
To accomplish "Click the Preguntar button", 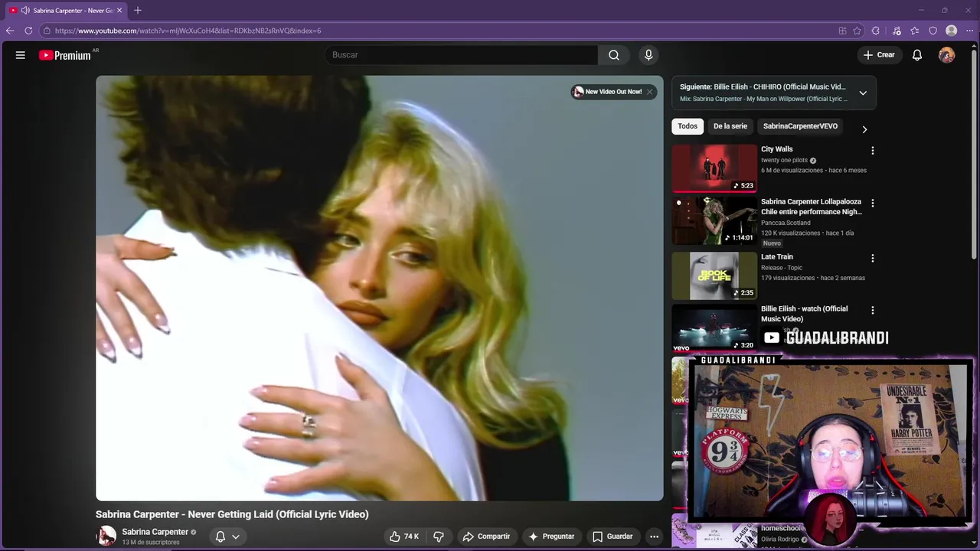I will [551, 536].
